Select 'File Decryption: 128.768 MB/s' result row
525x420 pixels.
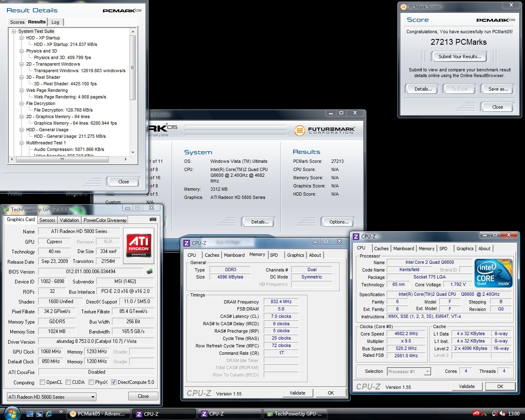[63, 110]
